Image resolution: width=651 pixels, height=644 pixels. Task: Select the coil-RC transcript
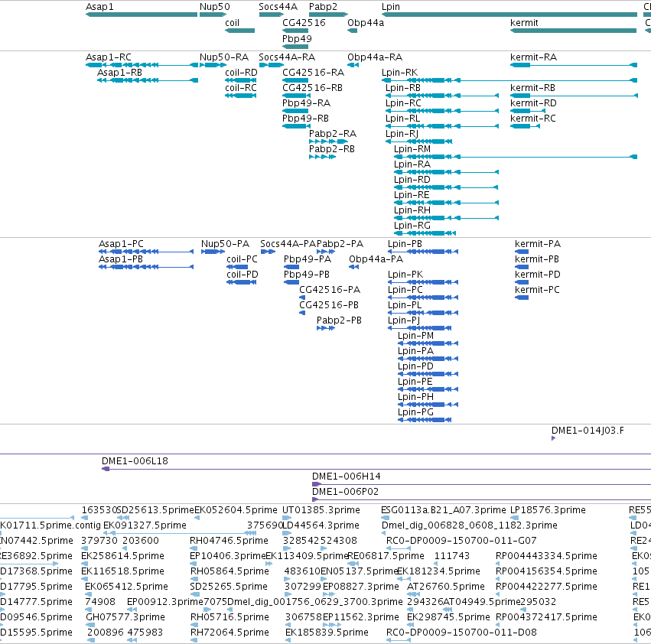click(x=241, y=96)
